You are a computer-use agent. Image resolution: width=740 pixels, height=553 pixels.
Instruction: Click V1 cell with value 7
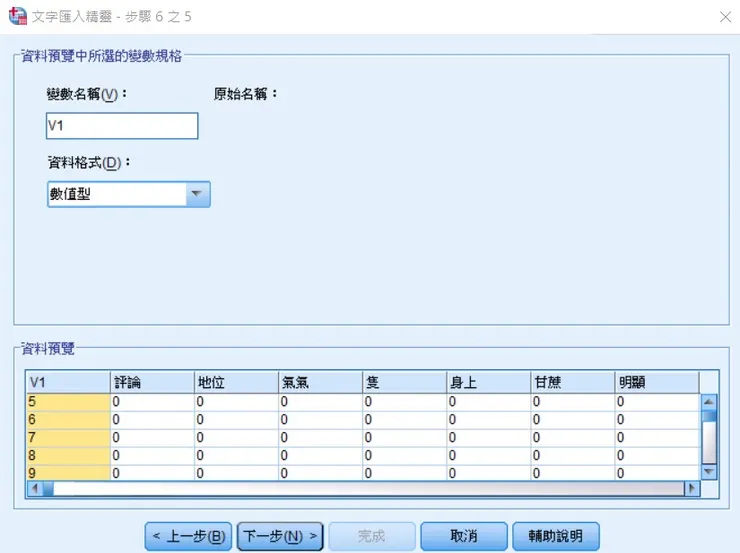[68, 438]
